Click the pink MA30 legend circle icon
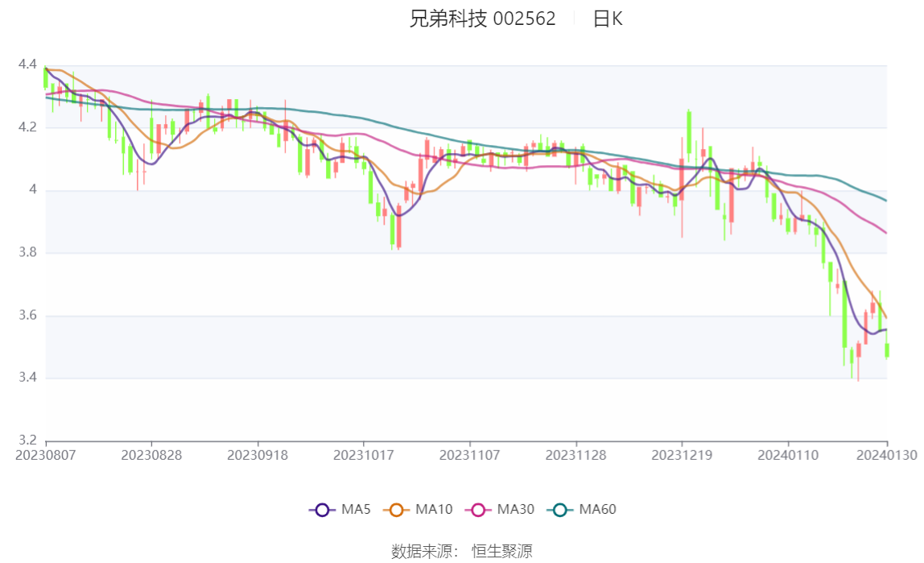924x563 pixels. point(478,510)
